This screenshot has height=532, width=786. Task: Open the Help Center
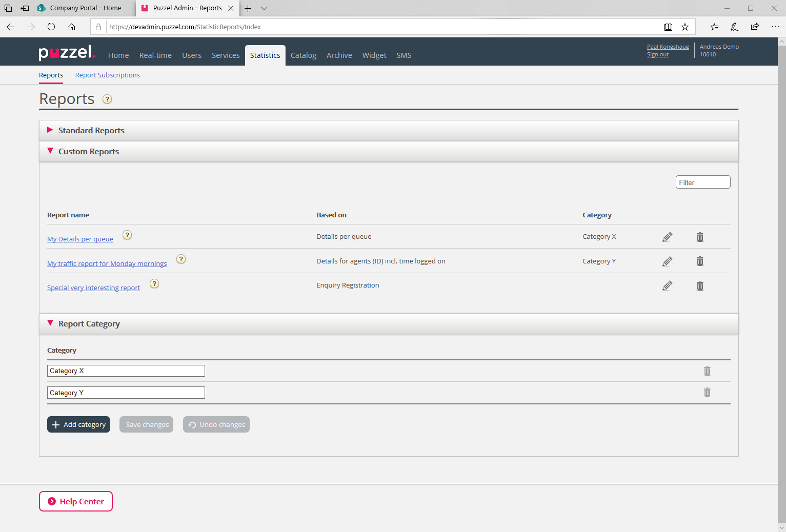(x=76, y=501)
